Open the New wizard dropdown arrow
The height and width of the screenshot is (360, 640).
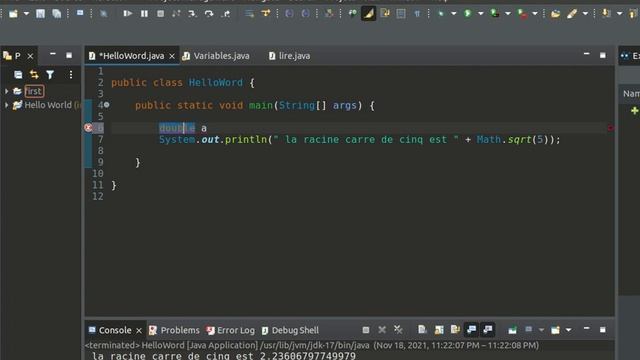click(26, 14)
